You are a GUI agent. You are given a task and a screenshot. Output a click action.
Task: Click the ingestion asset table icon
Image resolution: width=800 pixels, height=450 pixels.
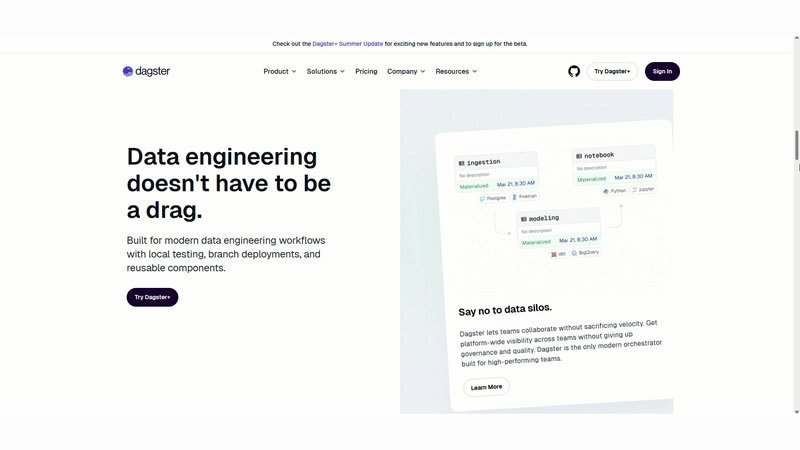[461, 163]
